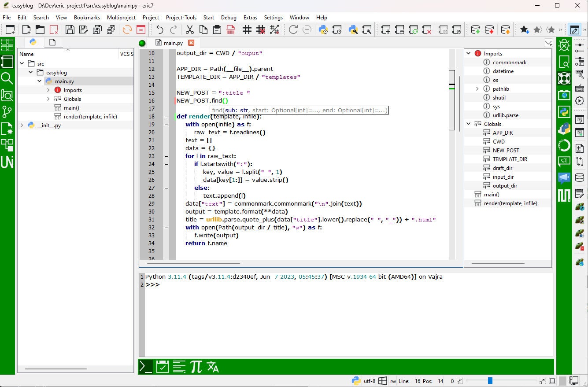Click the Close Project red X icon
Image resolution: width=588 pixels, height=387 pixels.
pos(427,30)
